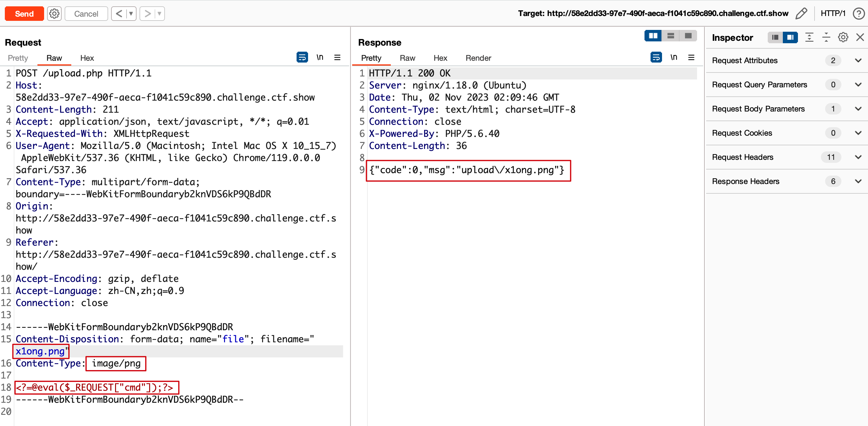Click the Accept-Encoding header line
This screenshot has width=868, height=426.
tap(97, 279)
